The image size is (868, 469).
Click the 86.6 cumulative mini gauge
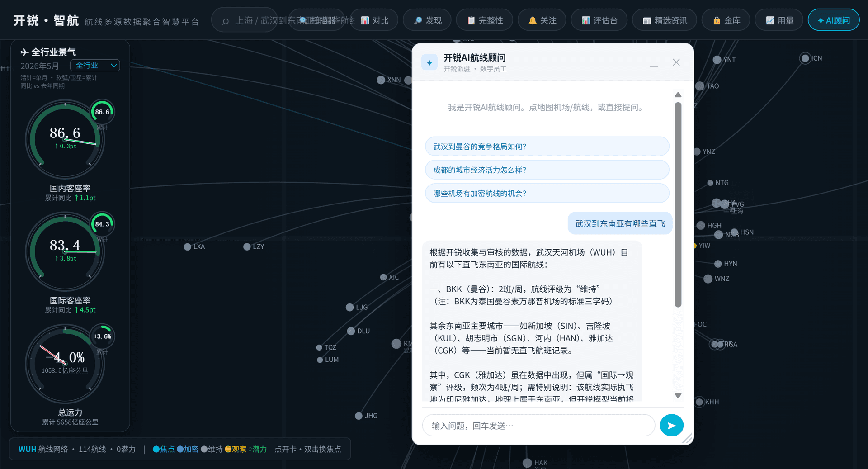pos(102,112)
